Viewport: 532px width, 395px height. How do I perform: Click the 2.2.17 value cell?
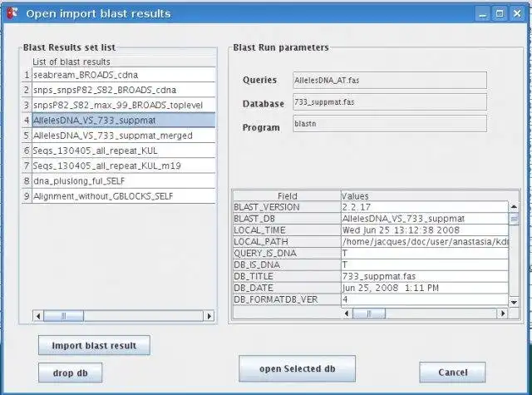point(425,207)
